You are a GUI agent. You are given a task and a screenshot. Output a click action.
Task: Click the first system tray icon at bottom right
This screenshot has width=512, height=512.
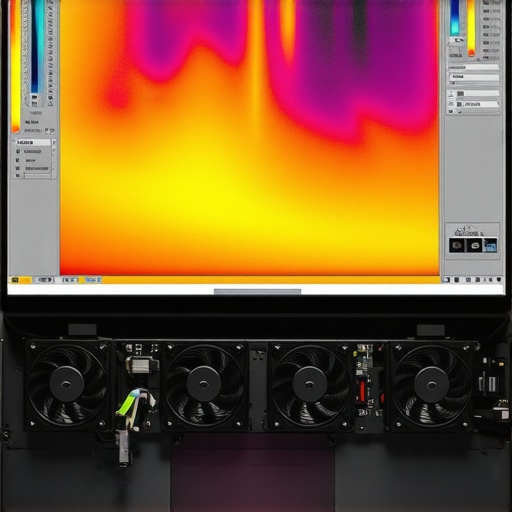tap(446, 280)
